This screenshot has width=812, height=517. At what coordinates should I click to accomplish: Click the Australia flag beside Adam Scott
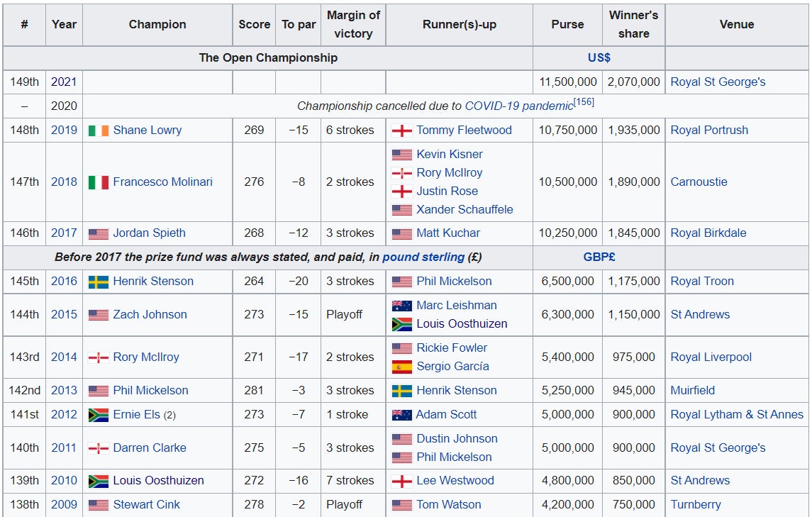point(402,415)
